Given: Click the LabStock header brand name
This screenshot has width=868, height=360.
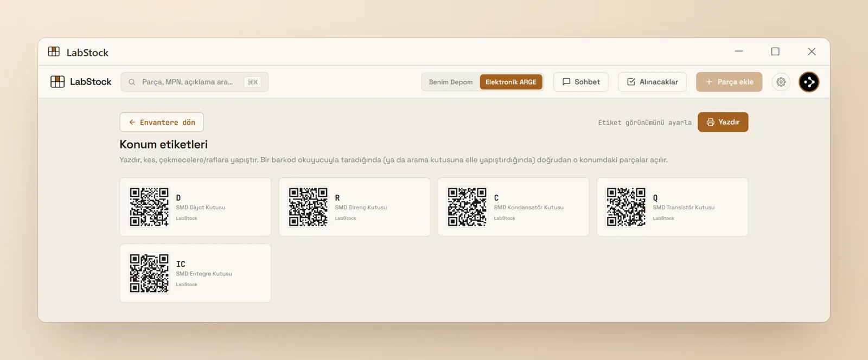Looking at the screenshot, I should [91, 82].
